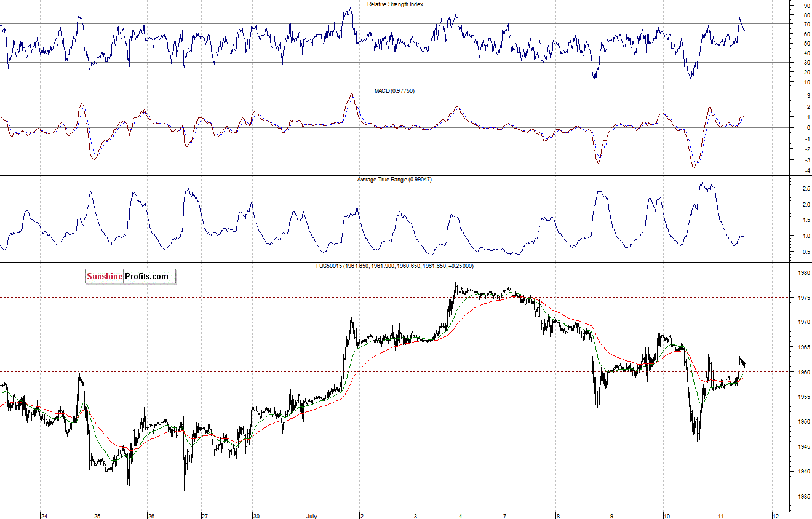Image resolution: width=812 pixels, height=519 pixels.
Task: Select the 1940 price axis label
Action: coord(805,472)
